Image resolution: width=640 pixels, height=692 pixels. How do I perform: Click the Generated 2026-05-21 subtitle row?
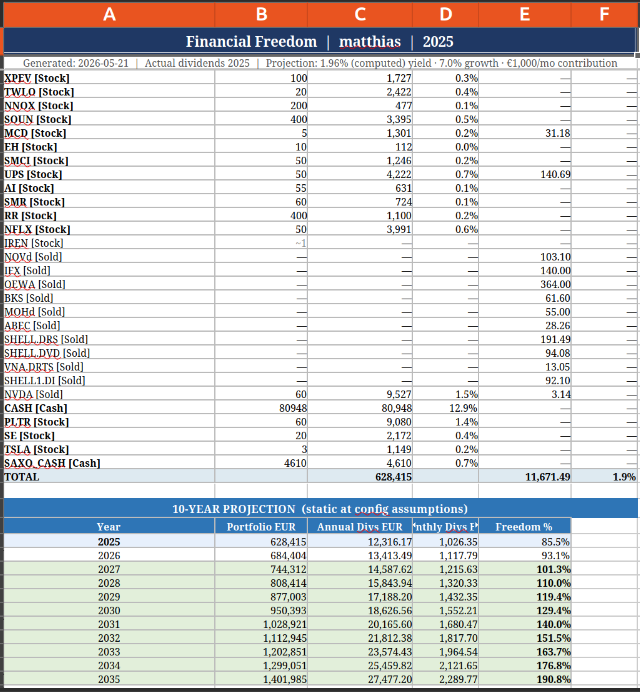320,63
